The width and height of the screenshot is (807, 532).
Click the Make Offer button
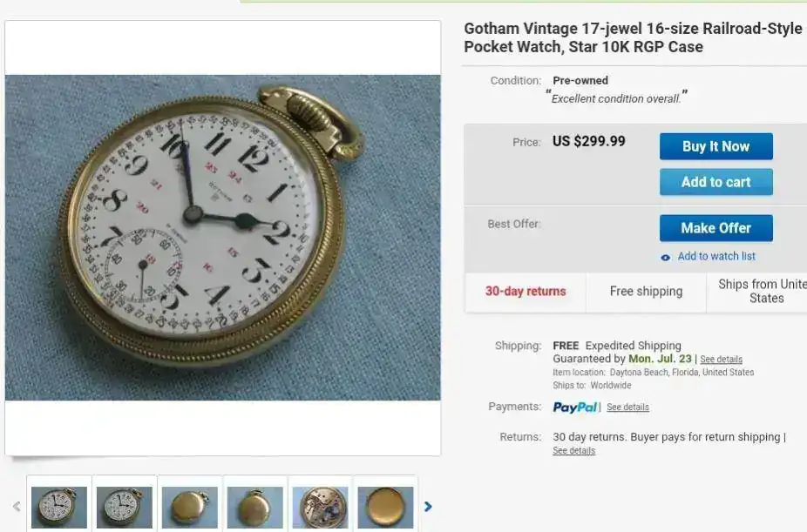(x=715, y=228)
